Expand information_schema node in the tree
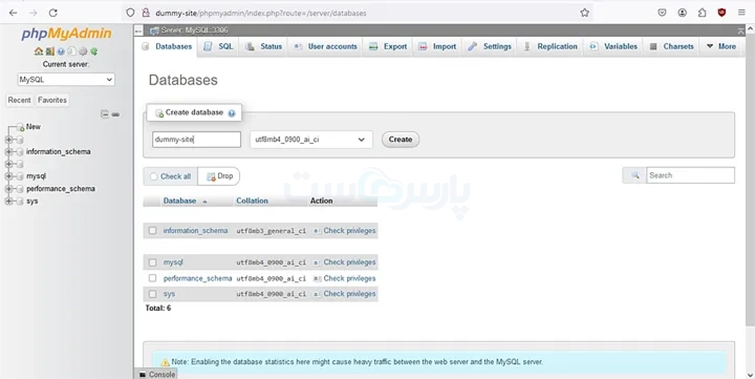The height and width of the screenshot is (379, 755). pos(9,152)
